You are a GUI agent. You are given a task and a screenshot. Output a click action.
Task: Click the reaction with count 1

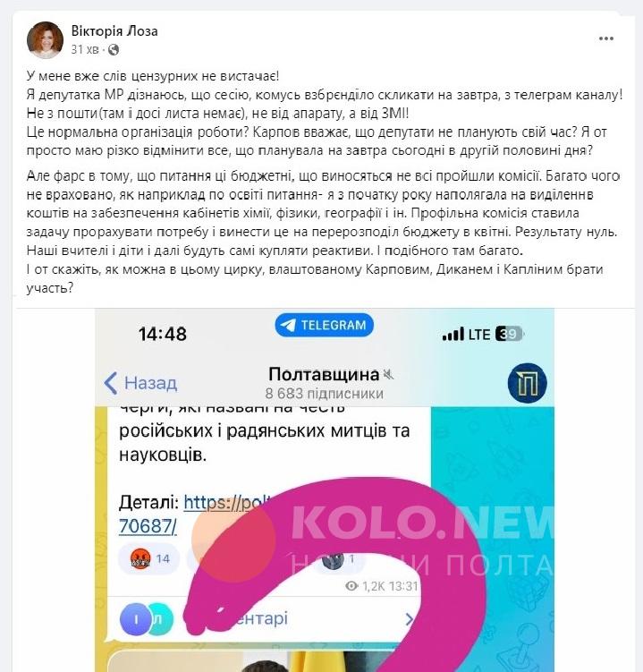pos(341,559)
